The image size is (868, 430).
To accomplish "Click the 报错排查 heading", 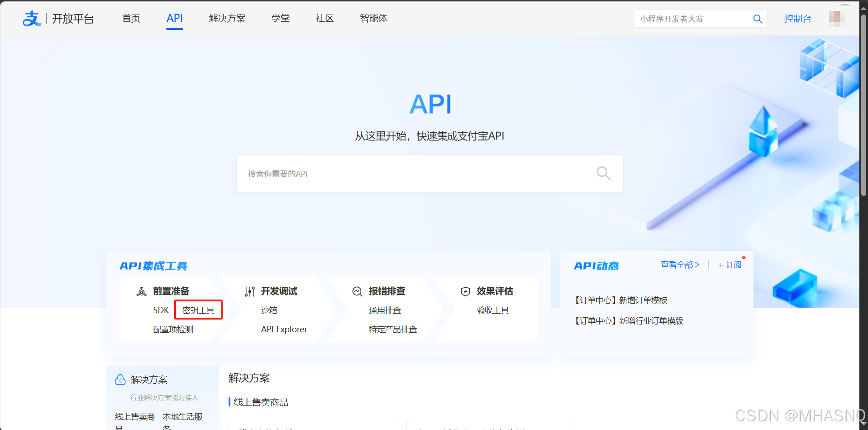I will coord(387,291).
